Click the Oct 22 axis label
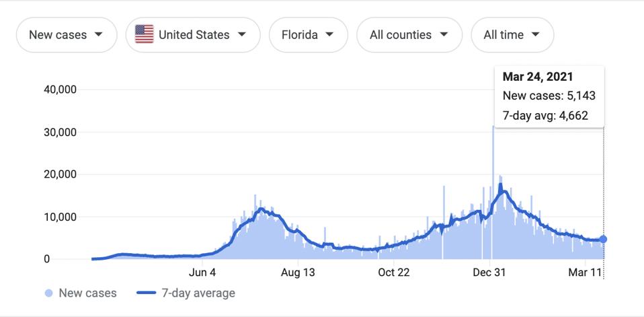Screen dimensions: 644x317 394,273
